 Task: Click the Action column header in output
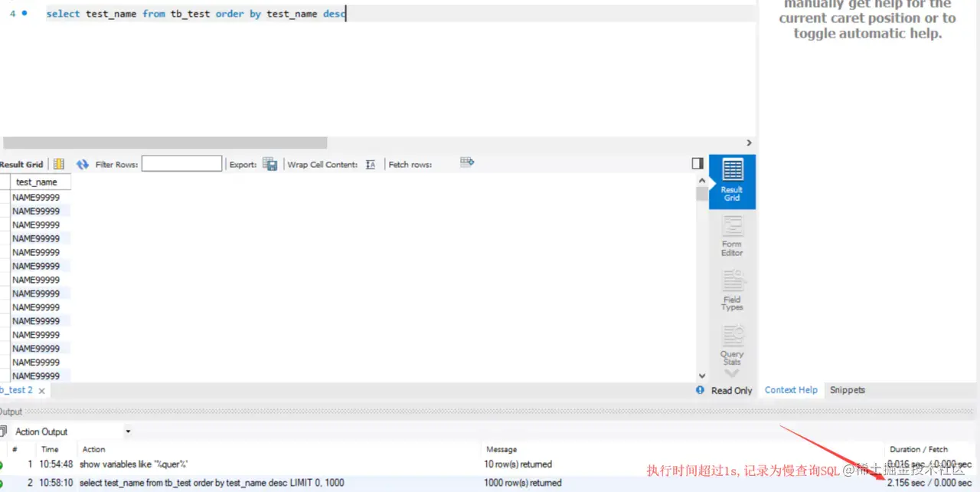coord(94,449)
